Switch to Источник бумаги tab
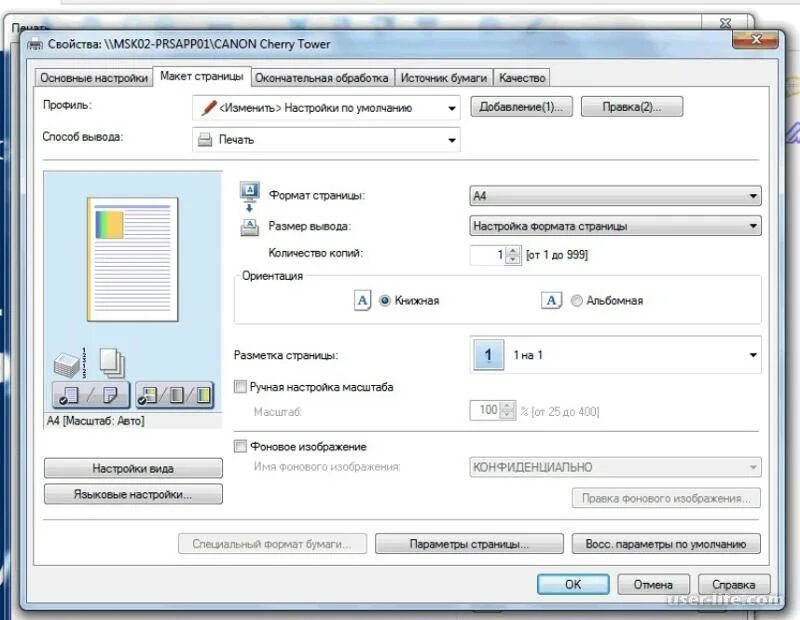This screenshot has width=800, height=620. 444,78
